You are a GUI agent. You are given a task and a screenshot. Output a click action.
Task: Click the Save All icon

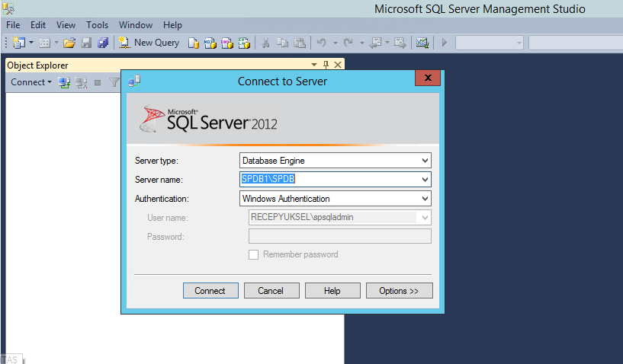click(x=103, y=43)
